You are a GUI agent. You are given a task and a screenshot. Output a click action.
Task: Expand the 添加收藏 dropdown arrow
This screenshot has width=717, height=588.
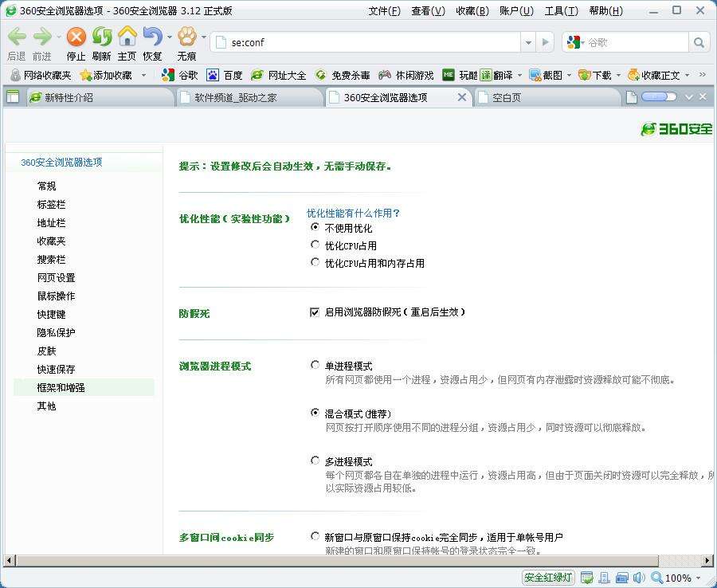click(143, 75)
